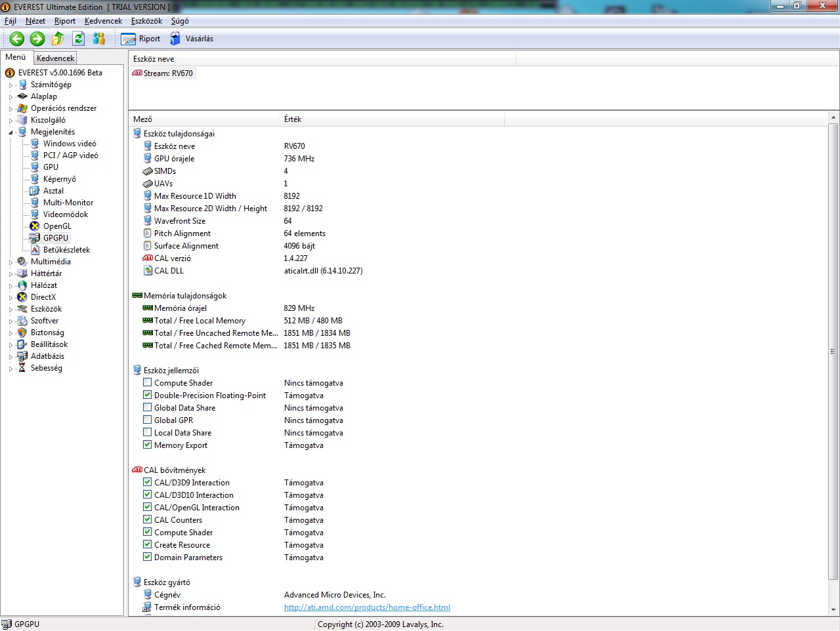Open the Kedvencek menu in menu bar
This screenshot has height=631, width=840.
click(103, 21)
